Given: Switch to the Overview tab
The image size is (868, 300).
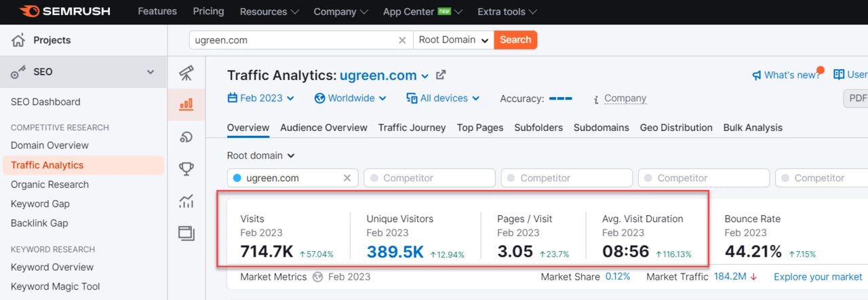Looking at the screenshot, I should (248, 128).
